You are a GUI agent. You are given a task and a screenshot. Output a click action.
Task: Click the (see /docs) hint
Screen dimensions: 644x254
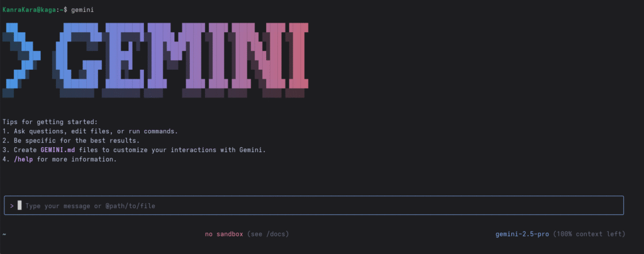coord(268,234)
